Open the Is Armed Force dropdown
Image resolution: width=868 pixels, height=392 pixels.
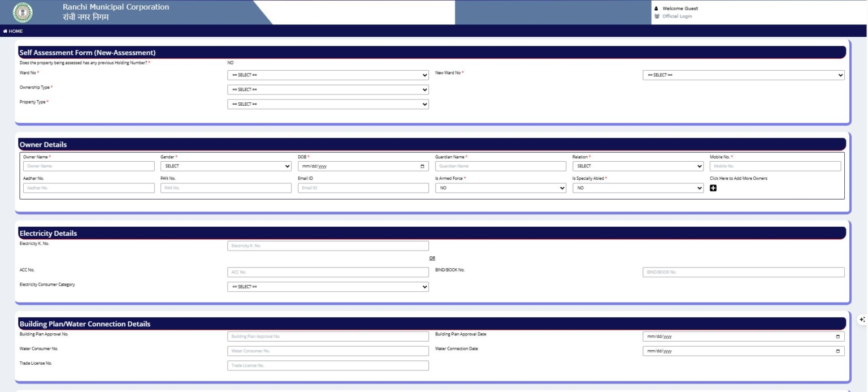[x=501, y=188]
